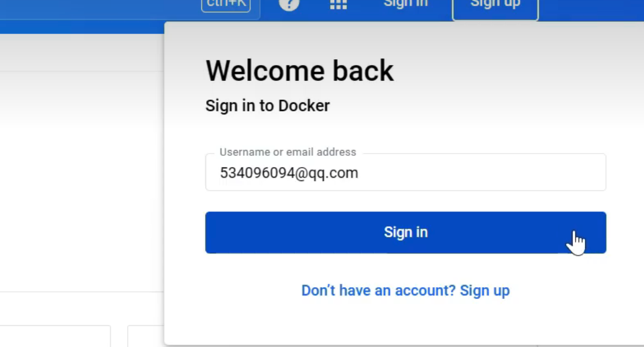This screenshot has width=644, height=347.
Task: Click the "Username or email address" floating label
Action: point(287,152)
